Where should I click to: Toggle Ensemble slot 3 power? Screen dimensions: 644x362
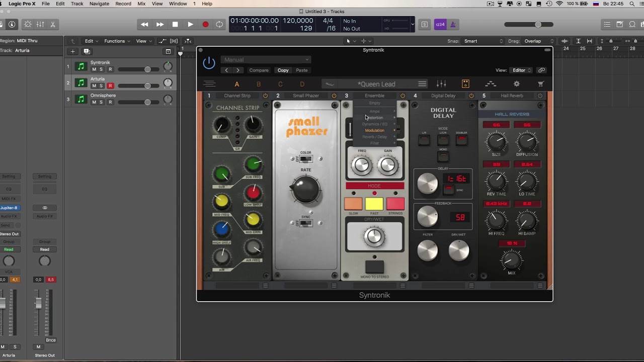[403, 96]
